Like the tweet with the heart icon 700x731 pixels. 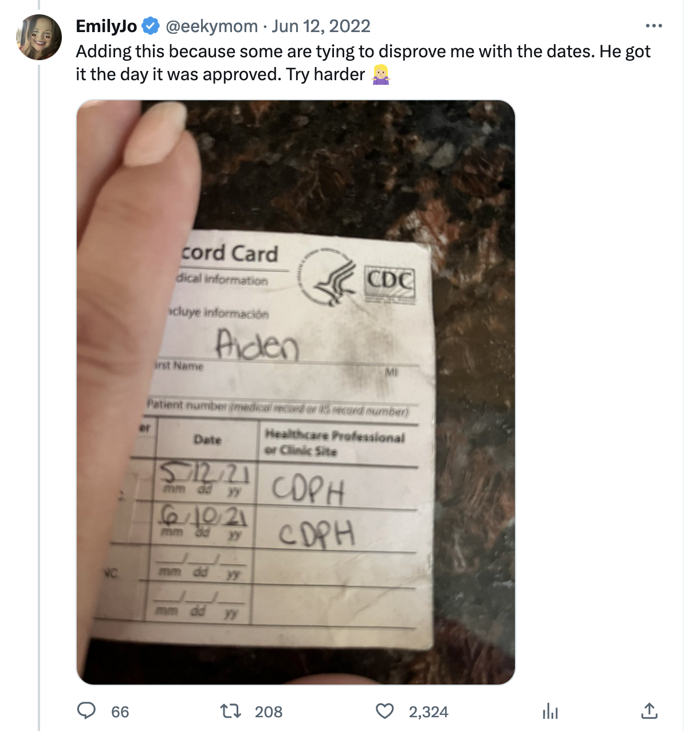tap(384, 711)
